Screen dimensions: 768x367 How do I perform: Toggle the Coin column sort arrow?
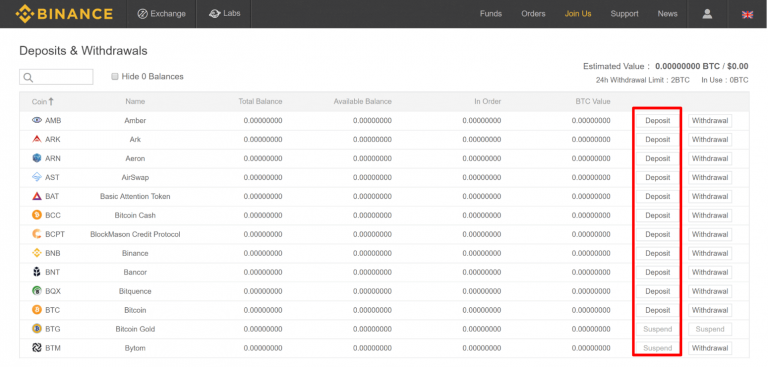(51, 101)
